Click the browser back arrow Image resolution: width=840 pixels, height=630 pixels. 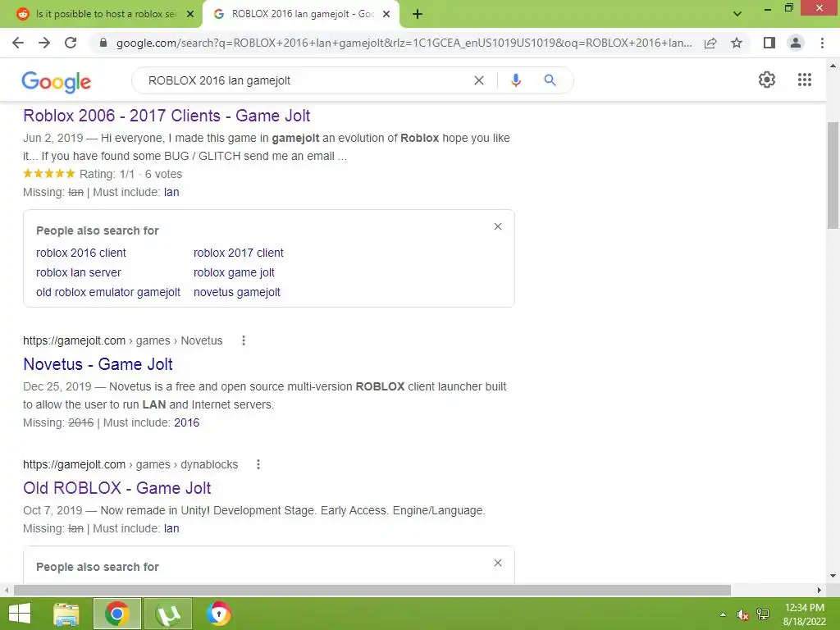tap(18, 43)
